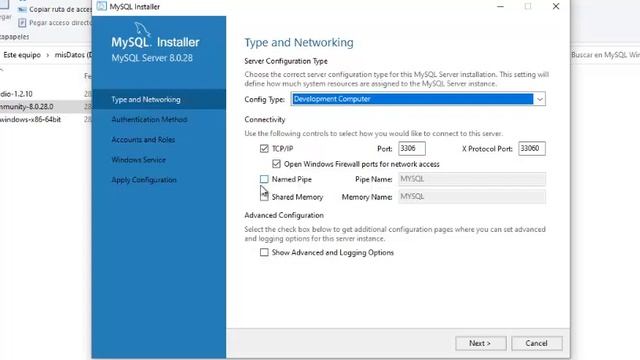
Task: Select the file row ending munity-8.0.28.0
Action: coord(46,107)
